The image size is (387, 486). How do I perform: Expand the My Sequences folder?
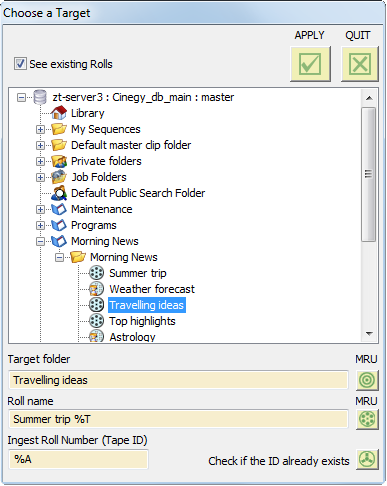[x=40, y=129]
